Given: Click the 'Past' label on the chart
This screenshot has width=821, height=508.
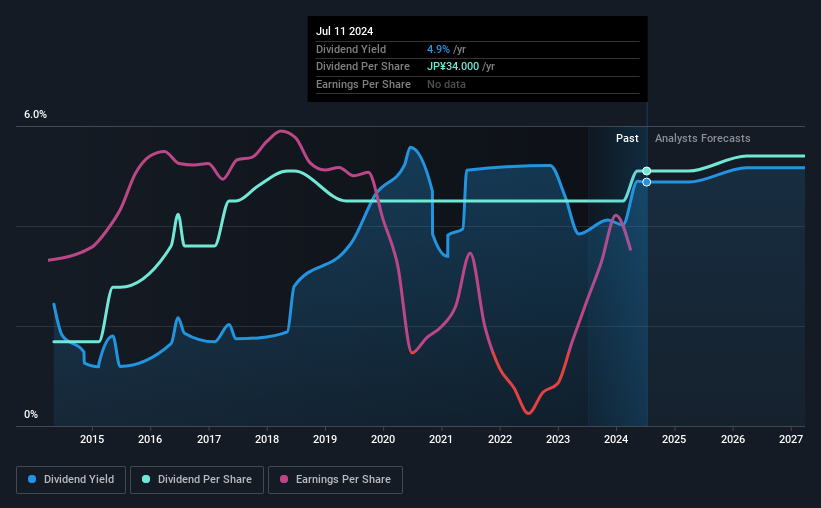Looking at the screenshot, I should (x=627, y=138).
